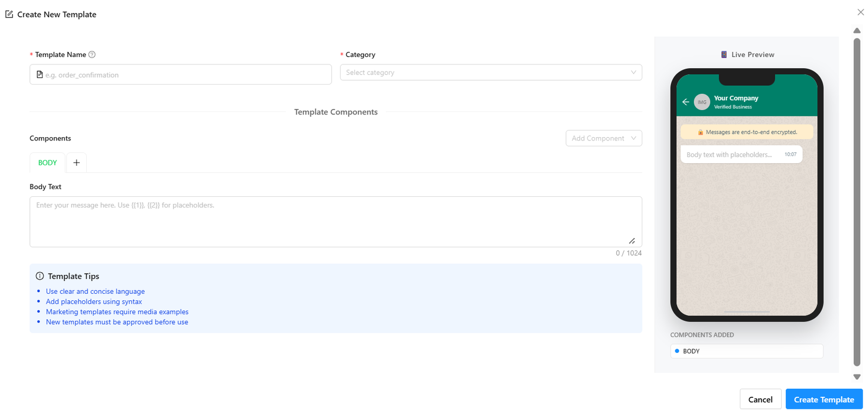Image resolution: width=868 pixels, height=412 pixels.
Task: Click the plus icon beside BODY tab
Action: [x=76, y=163]
